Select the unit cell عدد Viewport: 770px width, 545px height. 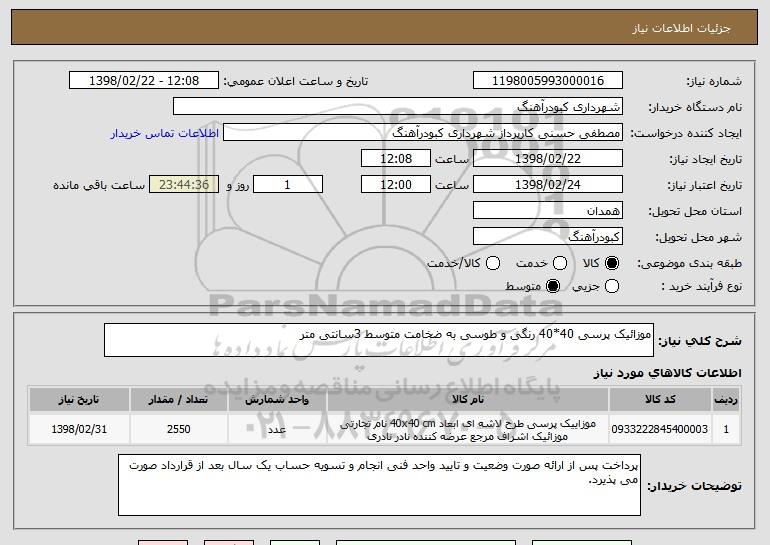[277, 430]
